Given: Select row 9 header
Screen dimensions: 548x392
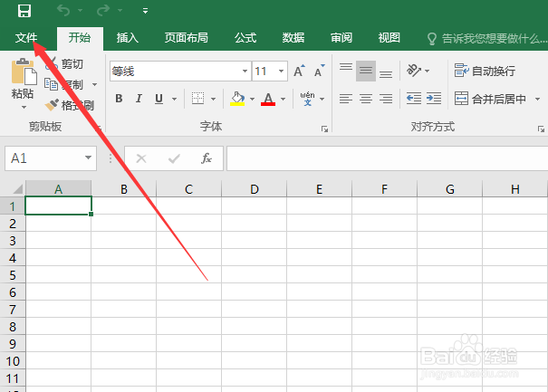Looking at the screenshot, I should click(x=13, y=344).
